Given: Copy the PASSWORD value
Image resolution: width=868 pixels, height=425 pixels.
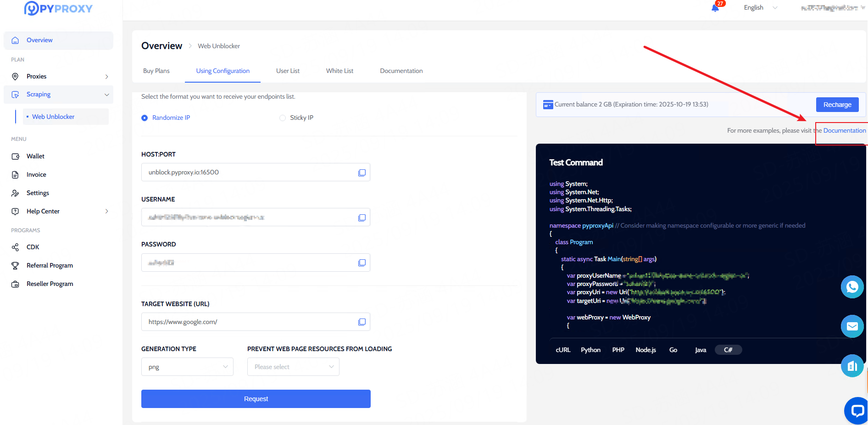Looking at the screenshot, I should point(362,263).
